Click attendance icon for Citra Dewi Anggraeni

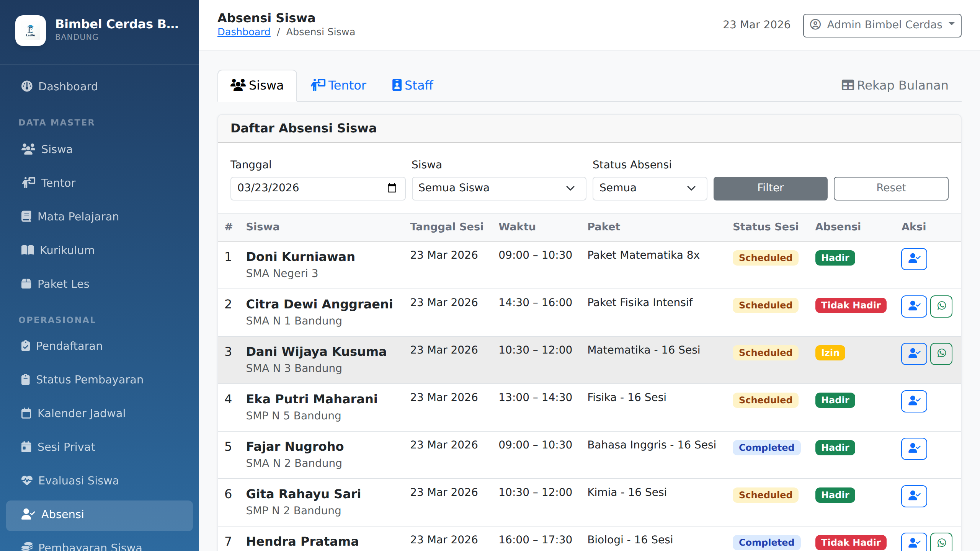click(x=914, y=306)
